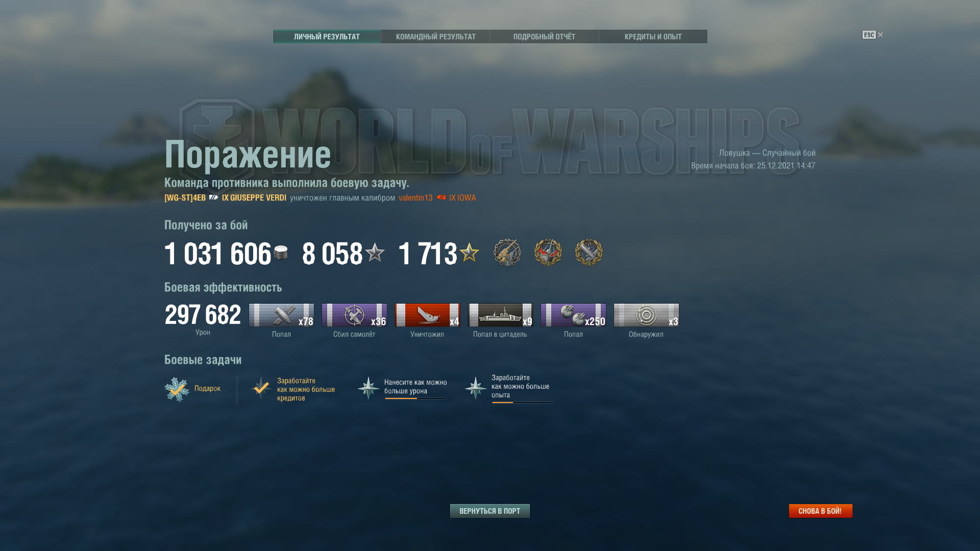
Task: Open the Командный результат tab
Action: (x=435, y=37)
